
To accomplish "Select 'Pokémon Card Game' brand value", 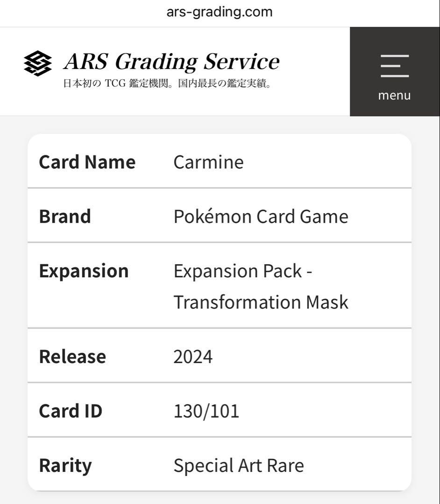I will [261, 216].
